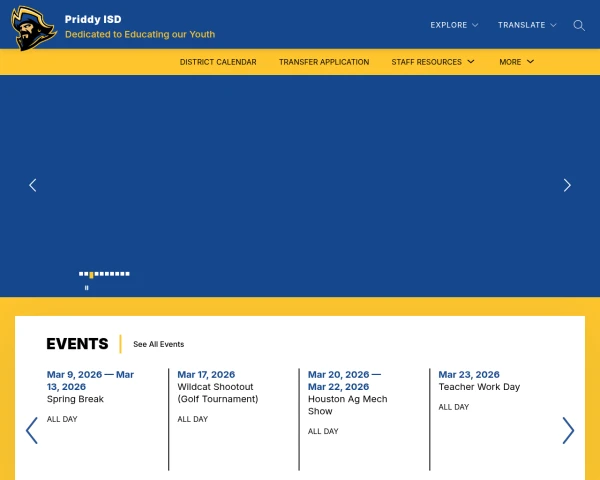Click the Mar 9 – Mar 13, 2026 date
The width and height of the screenshot is (600, 480).
[90, 380]
